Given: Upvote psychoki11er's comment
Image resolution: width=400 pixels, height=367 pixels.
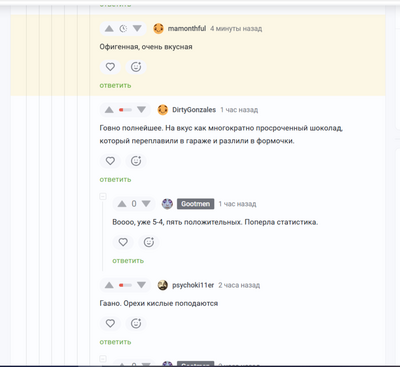Looking at the screenshot, I should point(109,285).
